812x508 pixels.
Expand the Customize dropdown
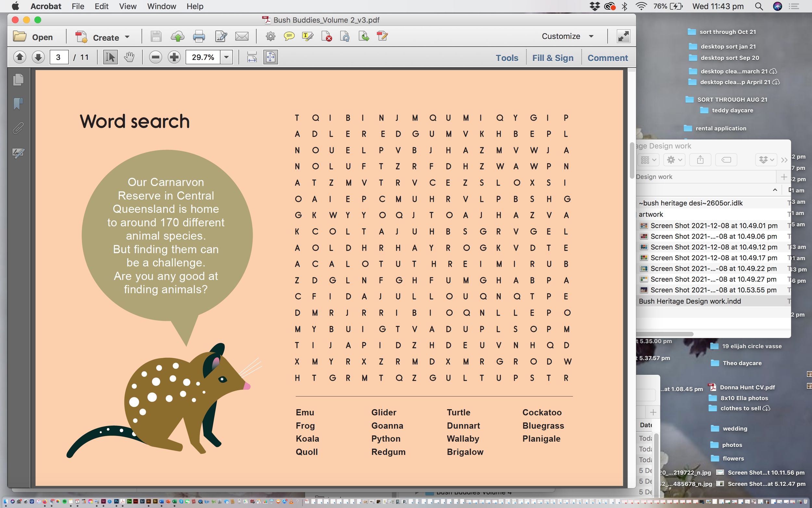[591, 36]
